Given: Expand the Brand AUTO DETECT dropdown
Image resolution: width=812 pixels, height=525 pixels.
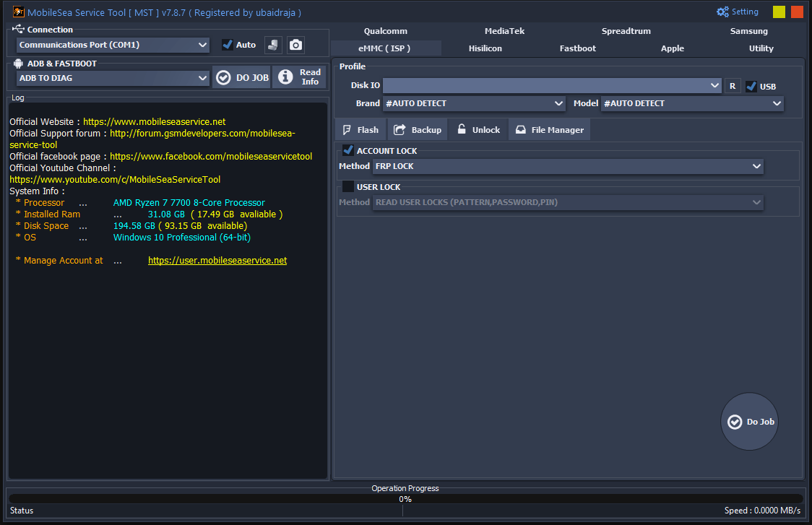Looking at the screenshot, I should 560,103.
